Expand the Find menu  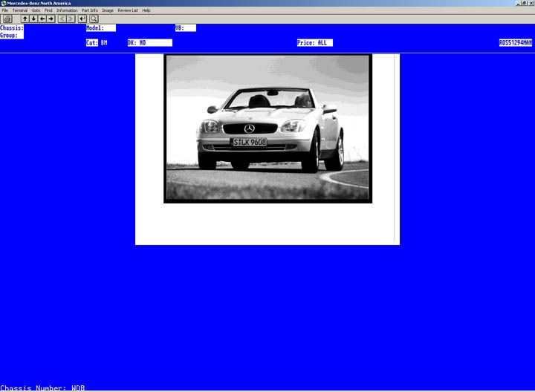coord(48,10)
